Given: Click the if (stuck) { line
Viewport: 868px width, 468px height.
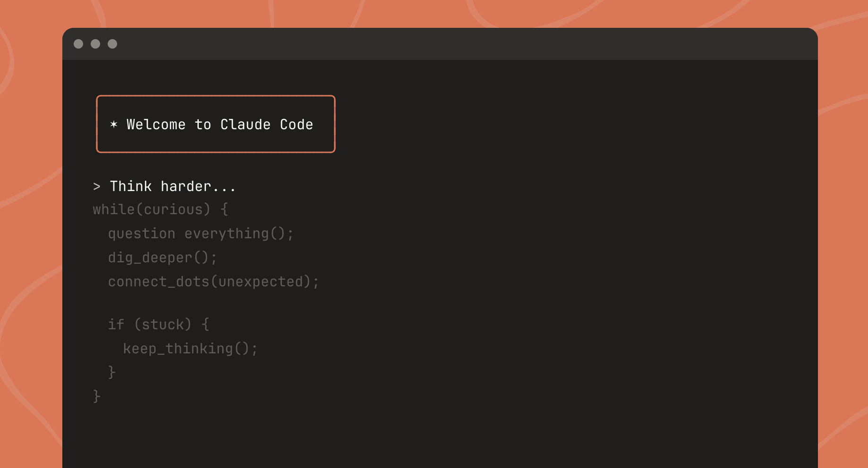Looking at the screenshot, I should click(x=159, y=325).
